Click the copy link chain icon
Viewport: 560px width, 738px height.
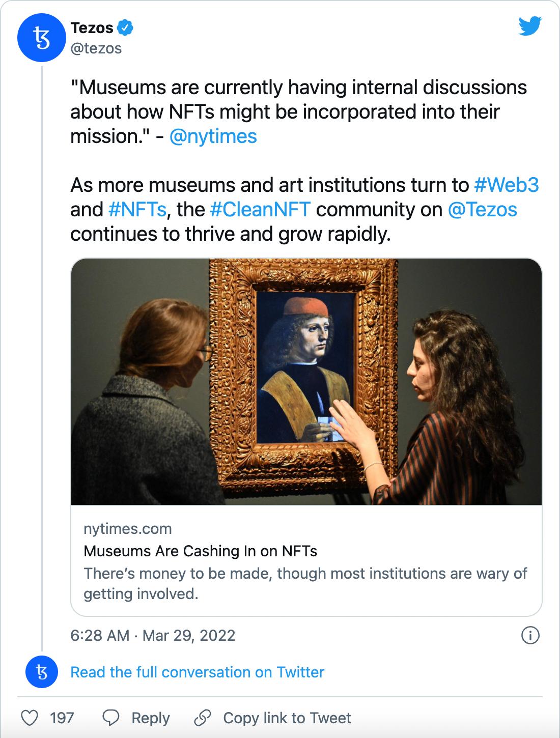pyautogui.click(x=203, y=718)
